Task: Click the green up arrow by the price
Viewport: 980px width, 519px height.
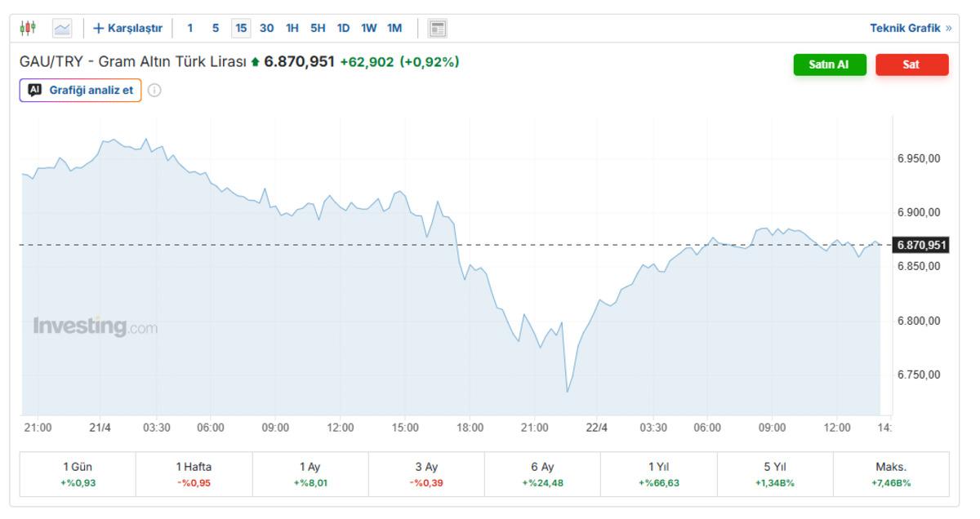Action: tap(256, 62)
